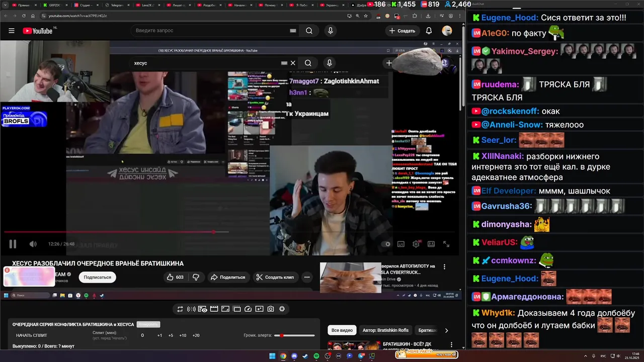Take a screenshot with the camera icon
Screen dimensions: 644x362
(x=271, y=309)
